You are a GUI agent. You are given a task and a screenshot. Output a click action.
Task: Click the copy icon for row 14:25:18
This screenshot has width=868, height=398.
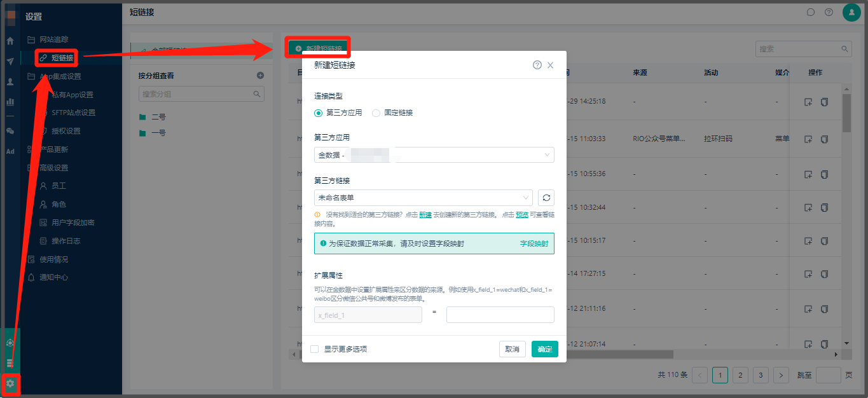click(x=825, y=102)
